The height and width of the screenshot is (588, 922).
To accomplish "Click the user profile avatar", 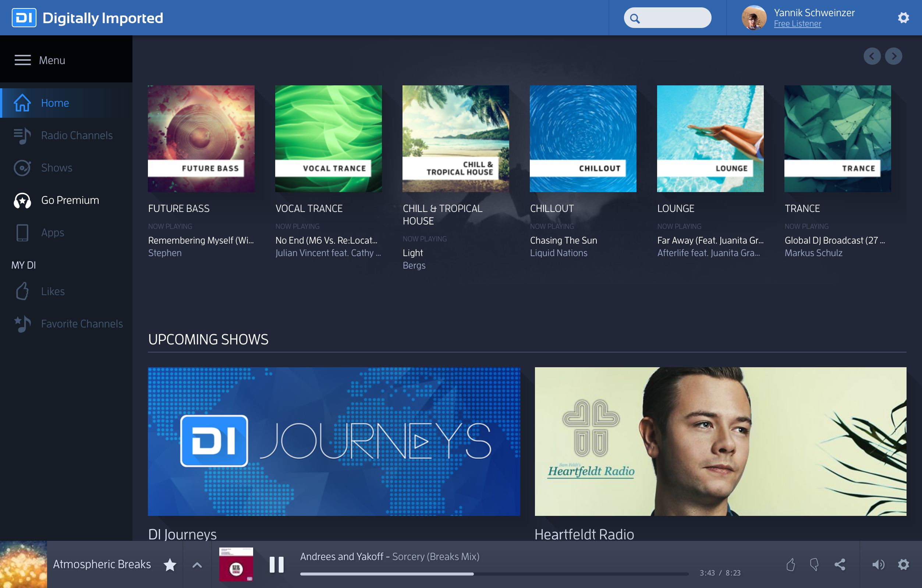I will tap(753, 18).
